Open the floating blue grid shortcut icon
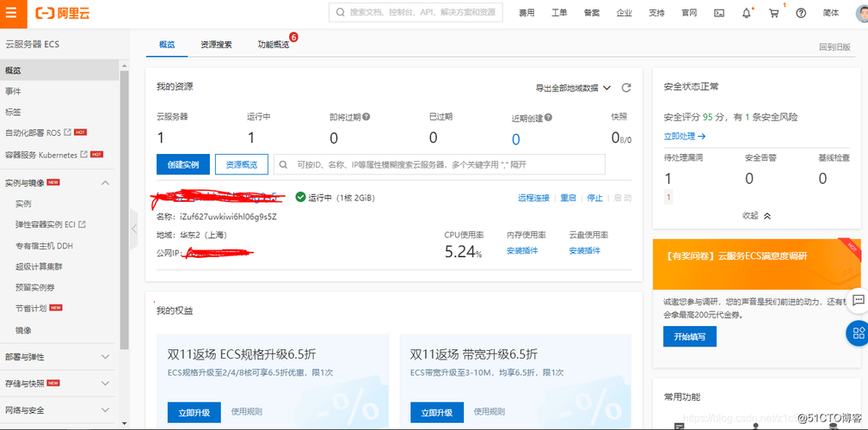 pos(858,333)
